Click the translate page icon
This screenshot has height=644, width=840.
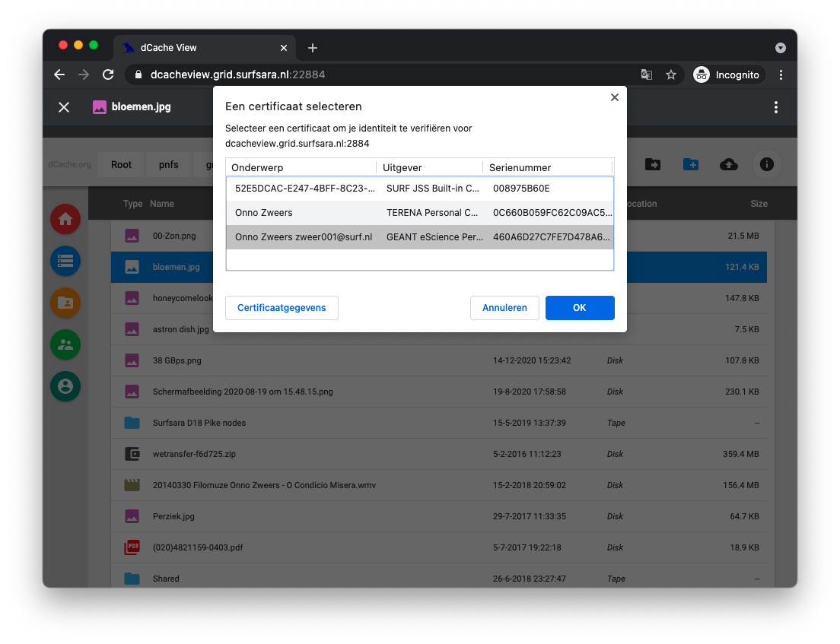point(647,75)
